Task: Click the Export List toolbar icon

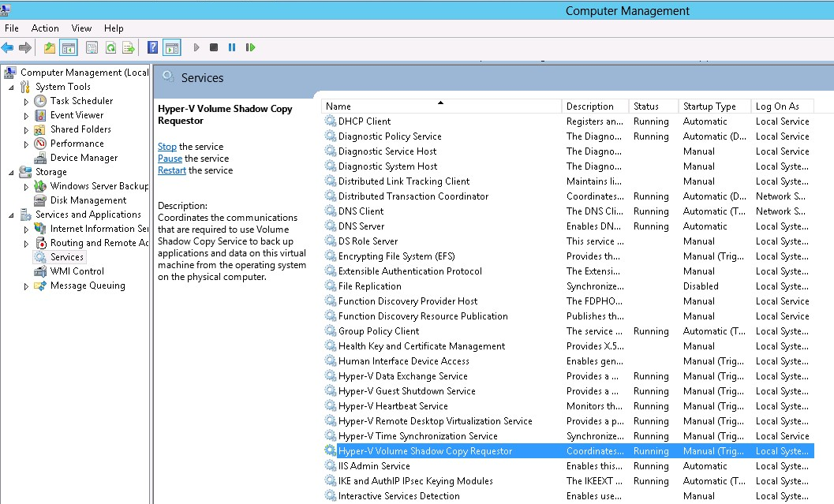Action: 127,48
